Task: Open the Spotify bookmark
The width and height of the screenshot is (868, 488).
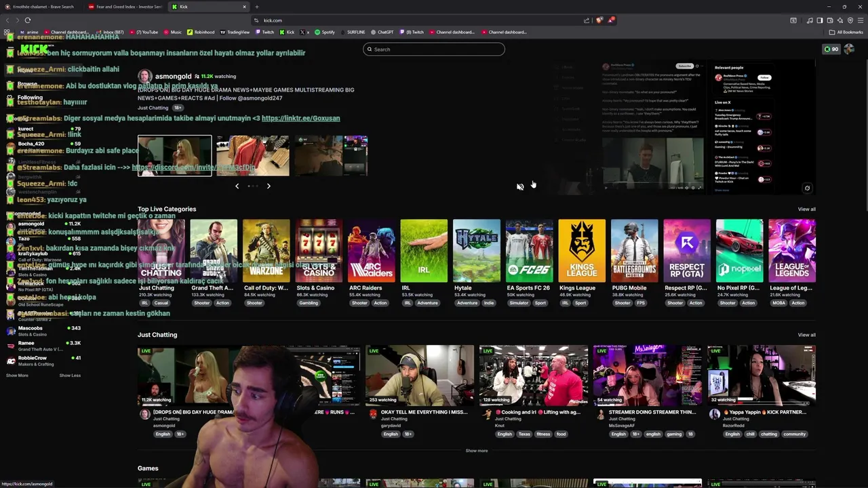Action: point(325,32)
